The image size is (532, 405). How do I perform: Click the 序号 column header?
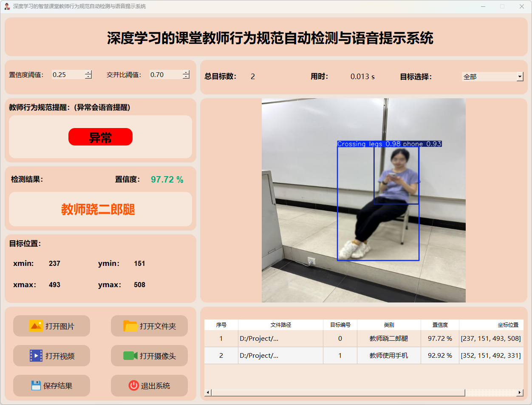point(221,325)
